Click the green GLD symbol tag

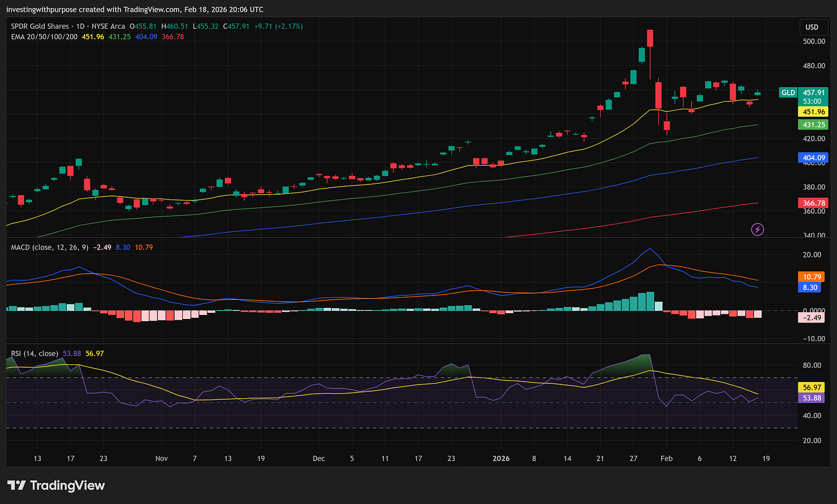point(788,93)
